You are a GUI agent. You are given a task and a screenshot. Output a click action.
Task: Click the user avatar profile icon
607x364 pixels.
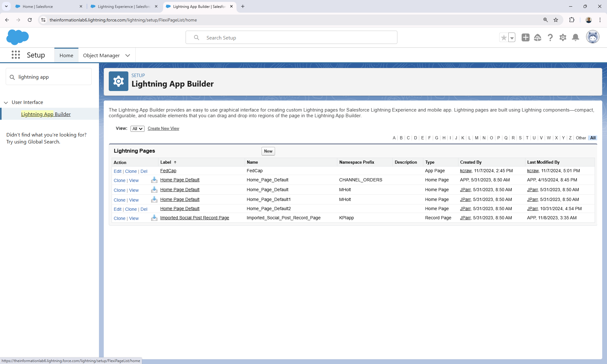pos(592,37)
